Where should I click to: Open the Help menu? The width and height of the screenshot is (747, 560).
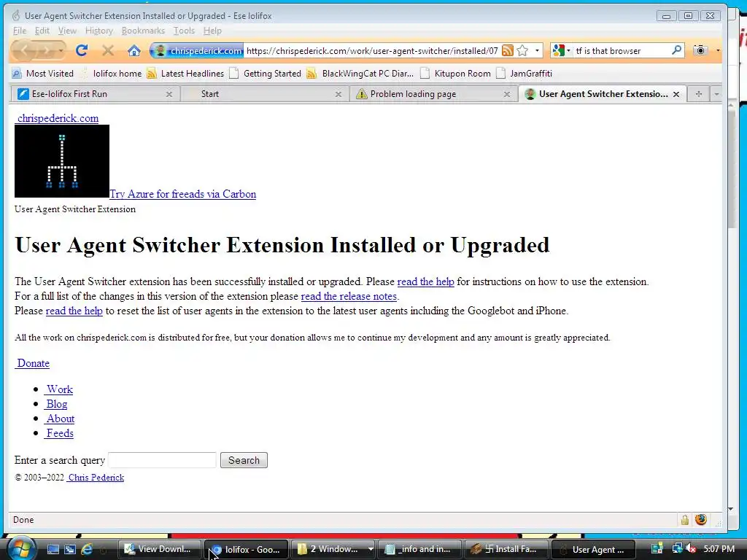pos(212,31)
